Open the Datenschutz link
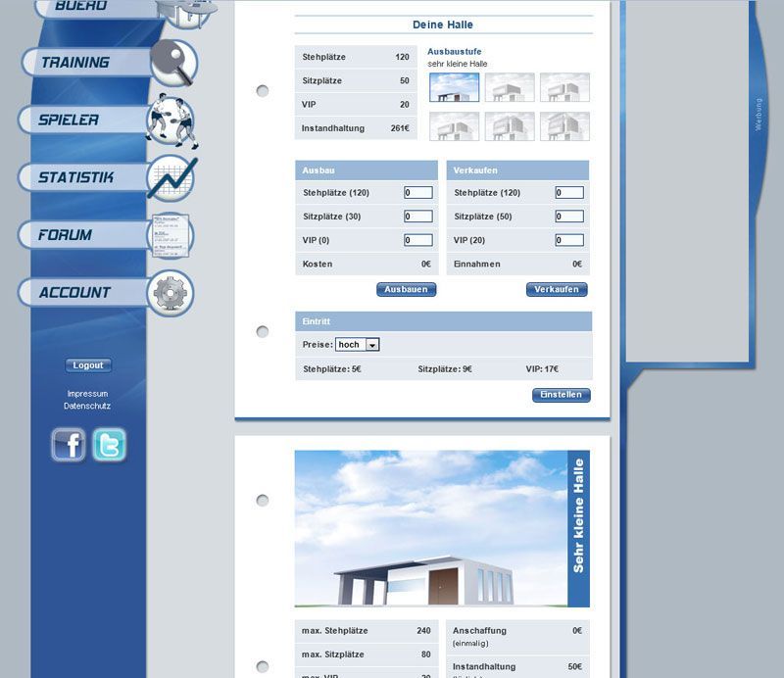The height and width of the screenshot is (678, 784). (87, 406)
